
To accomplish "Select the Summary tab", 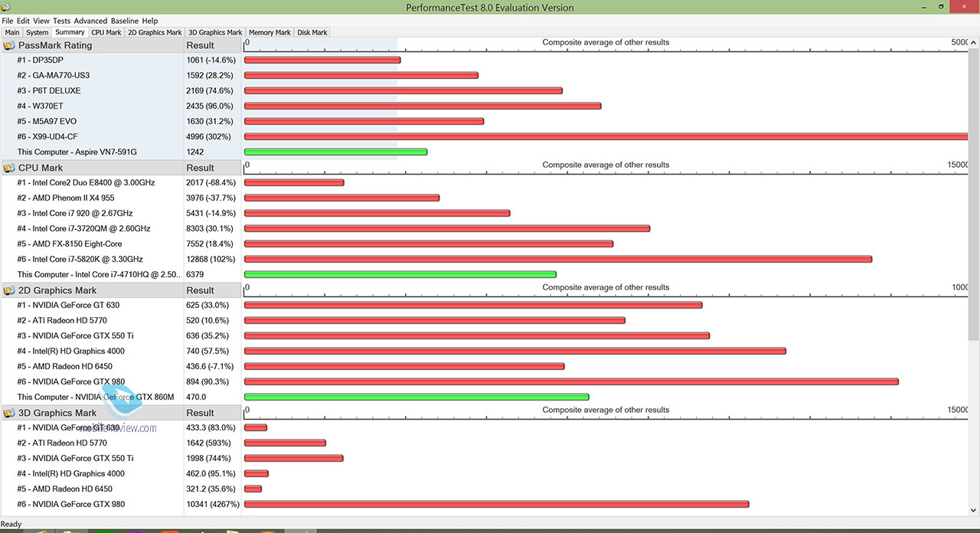I will point(70,32).
